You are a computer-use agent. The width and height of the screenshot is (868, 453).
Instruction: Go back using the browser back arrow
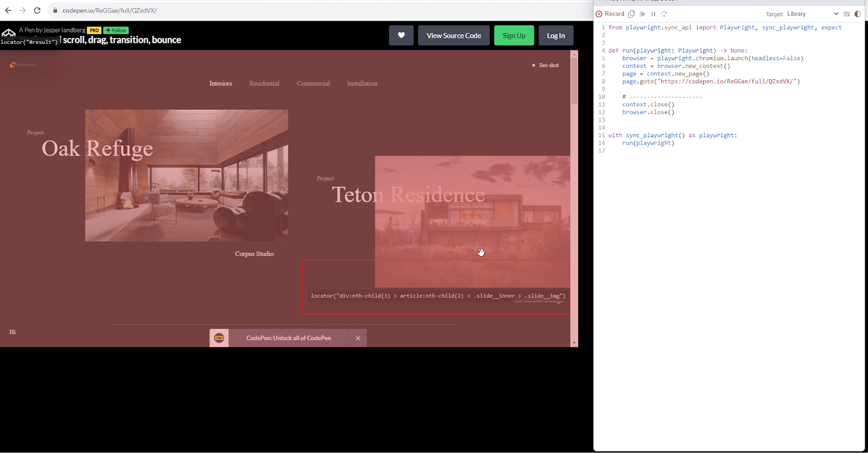(x=8, y=10)
